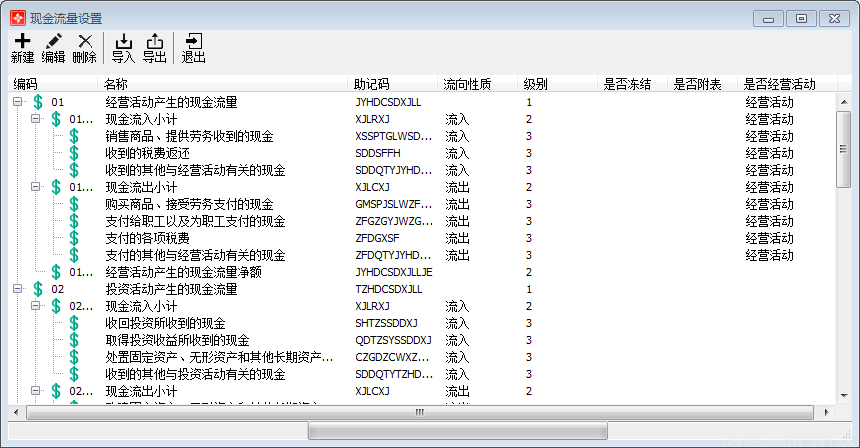Click the 是否冻结 column header

[632, 84]
